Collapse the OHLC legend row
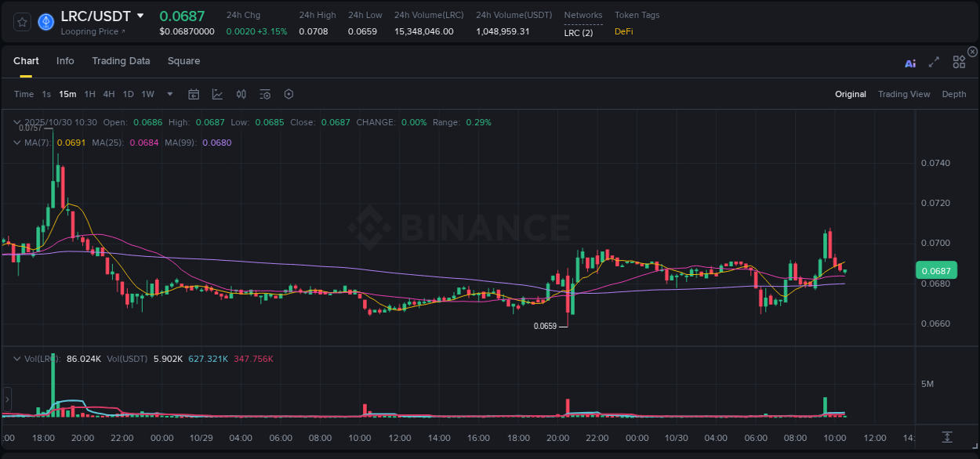 pos(16,122)
